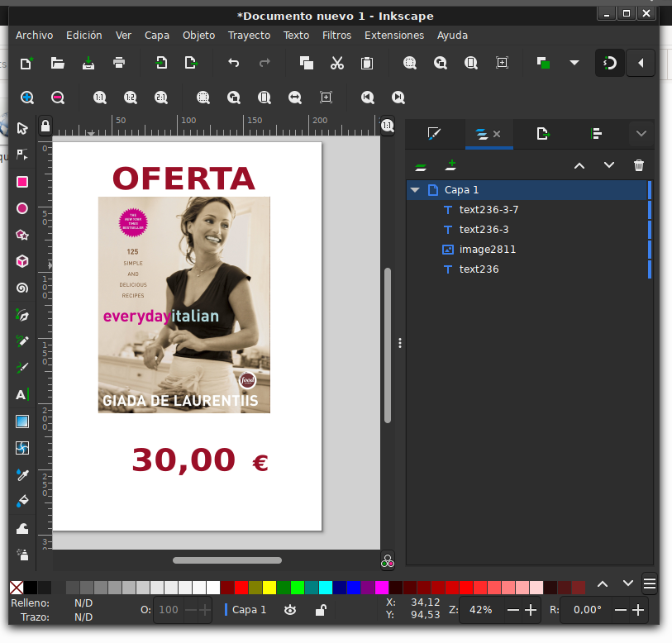Open the snapping options arrow
This screenshot has width=672, height=643.
click(641, 64)
